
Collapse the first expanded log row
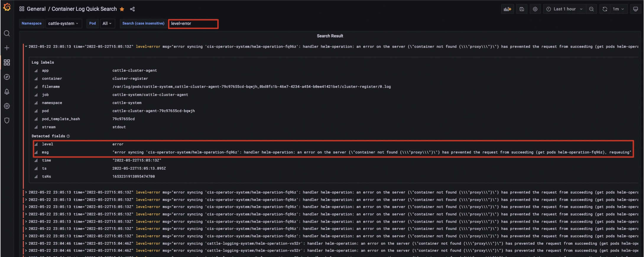26,46
